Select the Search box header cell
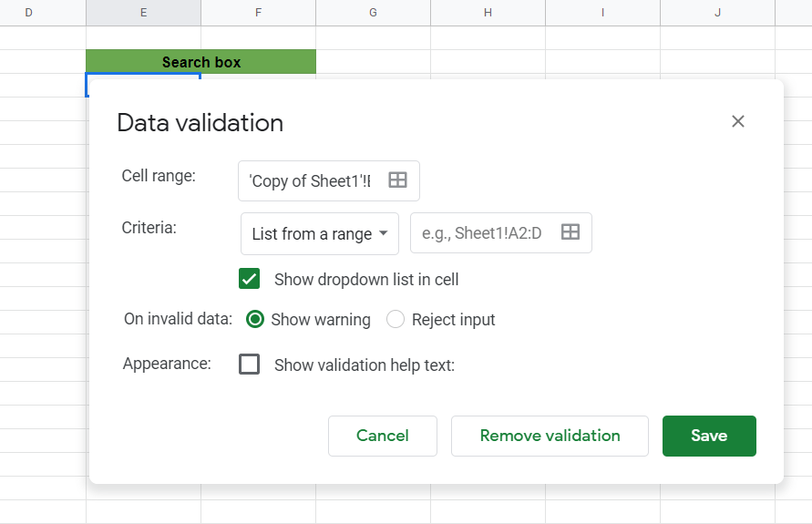The width and height of the screenshot is (812, 524). (200, 62)
